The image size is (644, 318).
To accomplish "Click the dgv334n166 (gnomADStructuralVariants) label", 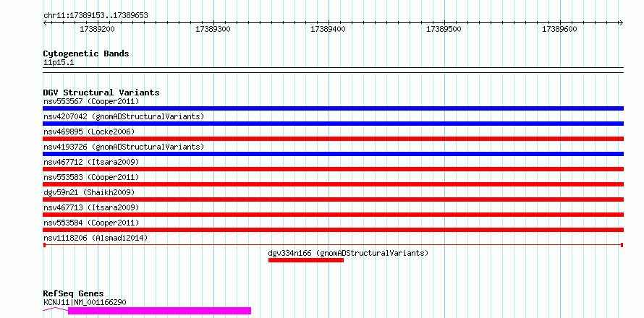I will pos(348,253).
